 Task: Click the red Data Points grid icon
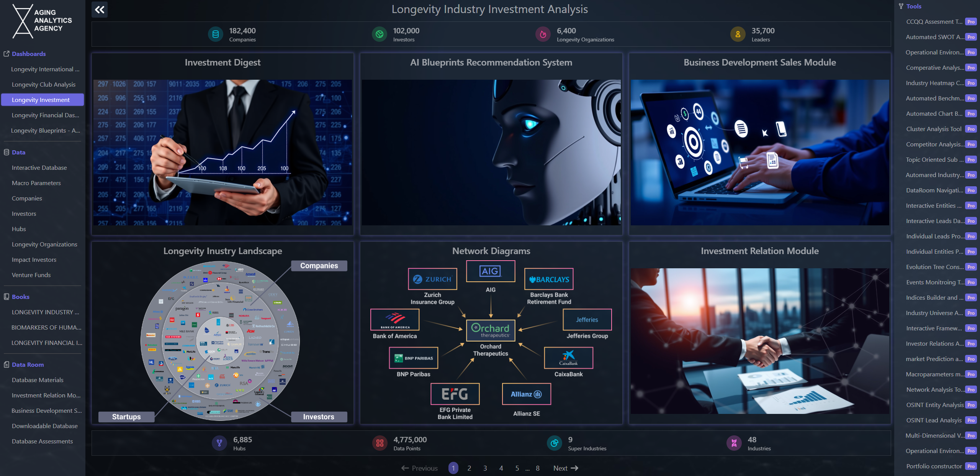380,443
